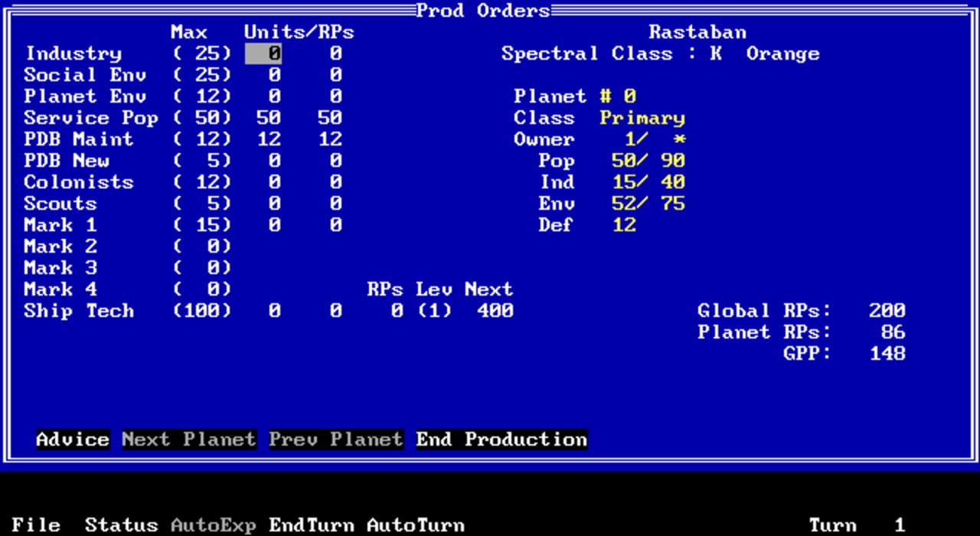Select EndTurn from the menu bar
This screenshot has height=536, width=980.
[311, 525]
